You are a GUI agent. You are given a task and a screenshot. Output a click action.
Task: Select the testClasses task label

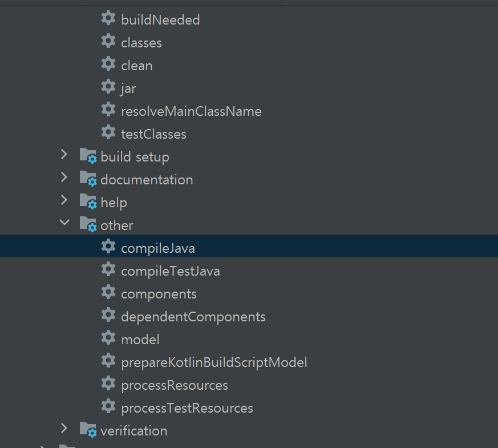point(153,134)
